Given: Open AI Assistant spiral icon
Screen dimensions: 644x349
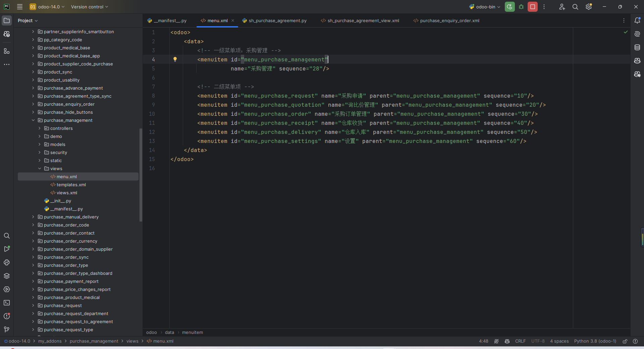Looking at the screenshot, I should (637, 34).
